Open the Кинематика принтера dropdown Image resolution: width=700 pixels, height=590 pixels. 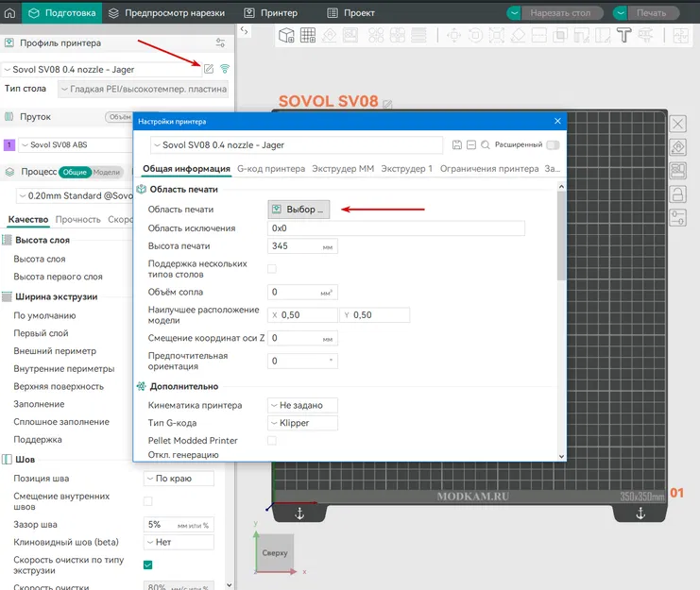click(302, 405)
